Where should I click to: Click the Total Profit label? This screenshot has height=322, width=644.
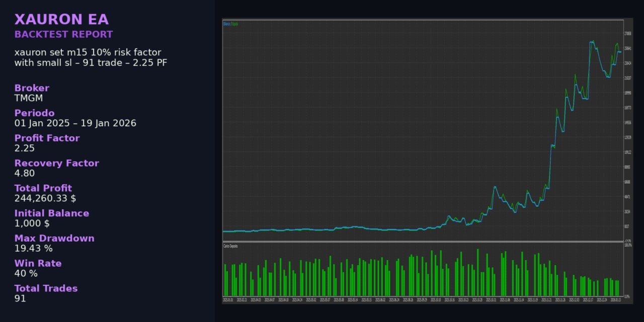click(x=43, y=189)
